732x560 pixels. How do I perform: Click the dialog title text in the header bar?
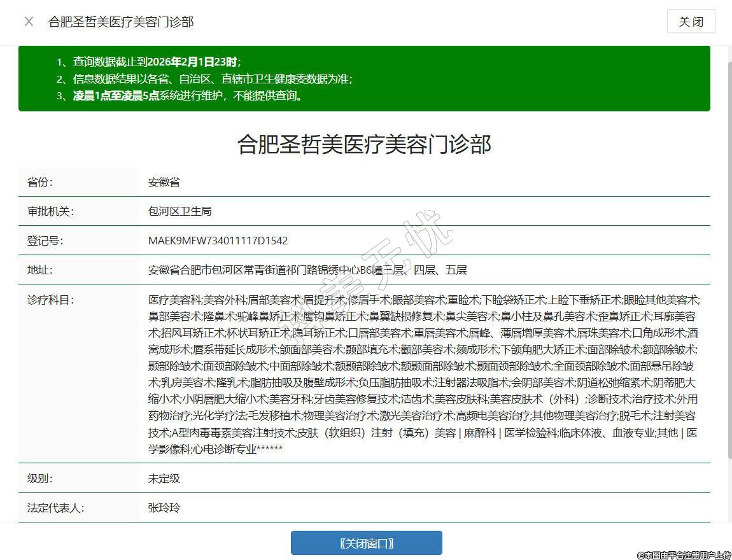121,22
